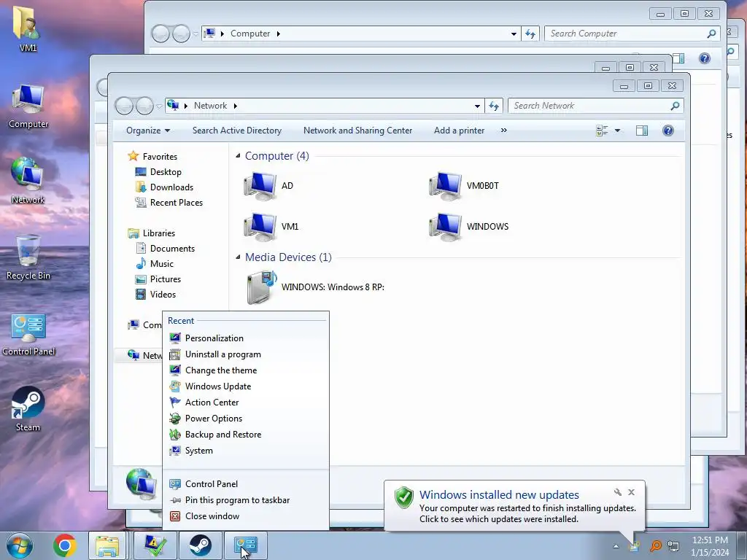Viewport: 747px width, 560px height.
Task: Choose Close window in jump list
Action: tap(246, 516)
